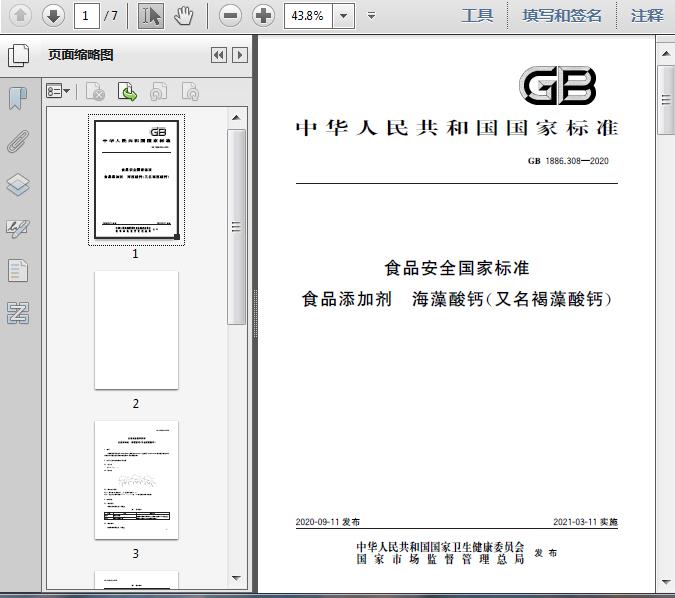Activate the hand pan tool
Screen dimensions: 675x598
(x=183, y=16)
